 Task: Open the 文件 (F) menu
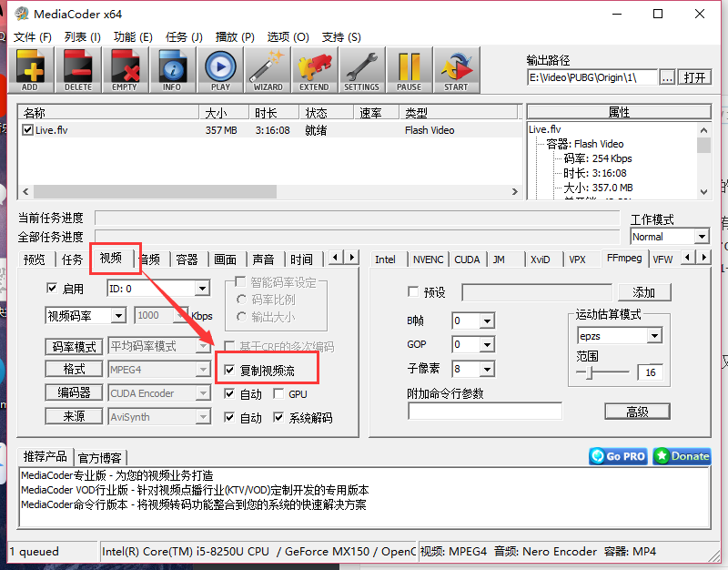[x=33, y=37]
